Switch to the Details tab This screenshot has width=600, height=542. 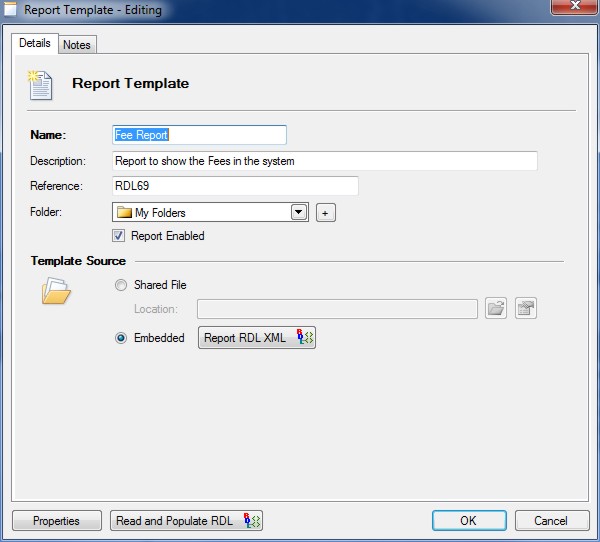coord(34,44)
